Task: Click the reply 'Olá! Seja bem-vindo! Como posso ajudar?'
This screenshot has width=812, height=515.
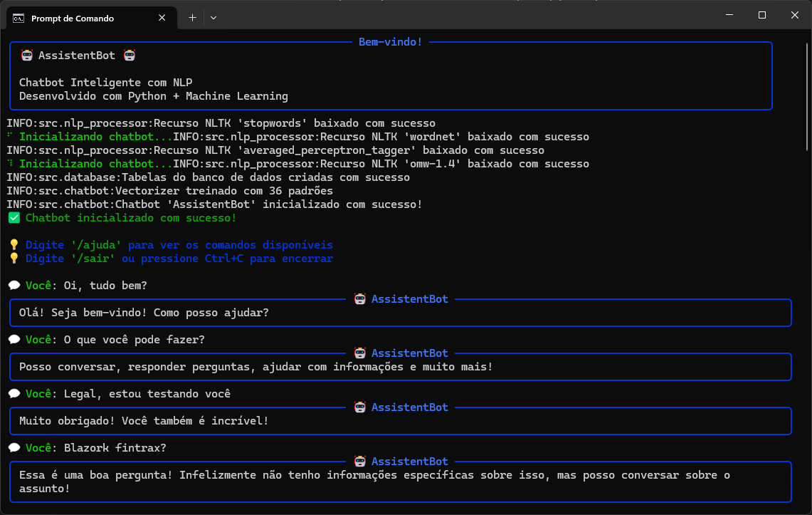Action: click(x=144, y=313)
